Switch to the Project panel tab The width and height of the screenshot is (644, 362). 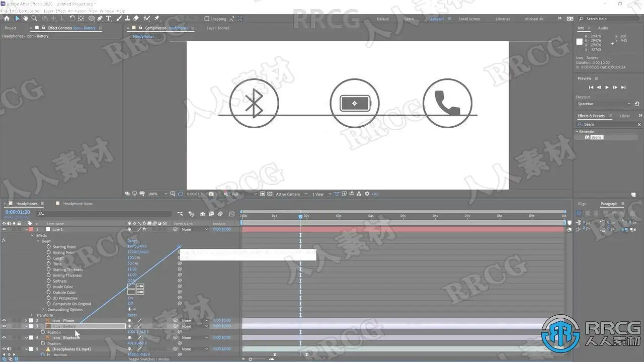[x=11, y=28]
